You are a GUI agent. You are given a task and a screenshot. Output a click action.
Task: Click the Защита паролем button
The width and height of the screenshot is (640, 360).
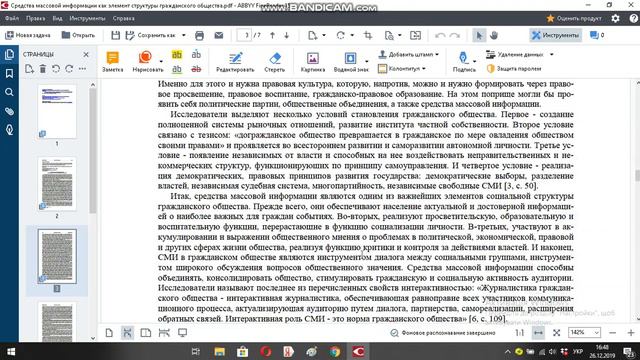(514, 69)
